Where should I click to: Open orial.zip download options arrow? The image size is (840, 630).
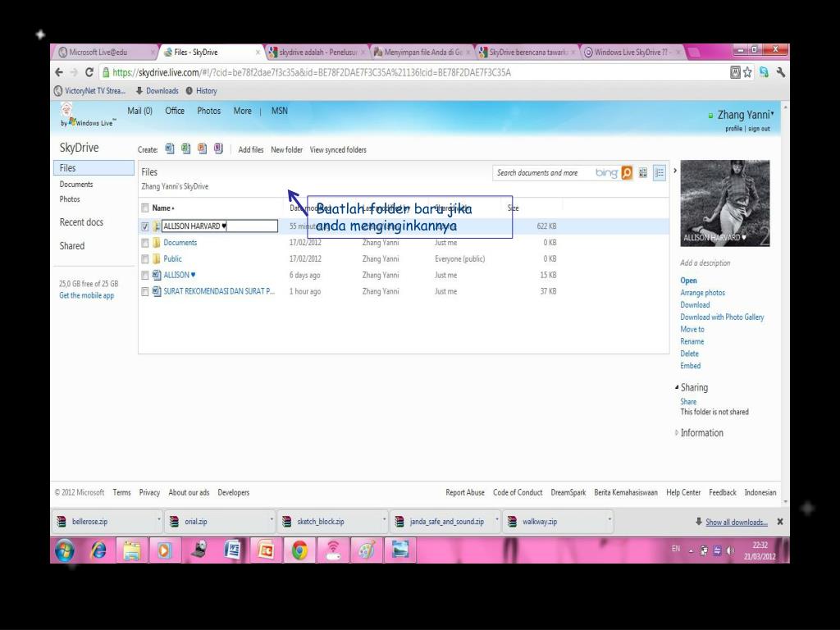(272, 519)
